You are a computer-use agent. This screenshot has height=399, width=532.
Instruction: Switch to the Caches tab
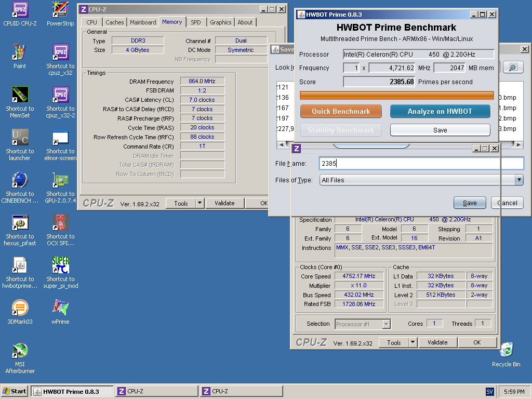[115, 22]
